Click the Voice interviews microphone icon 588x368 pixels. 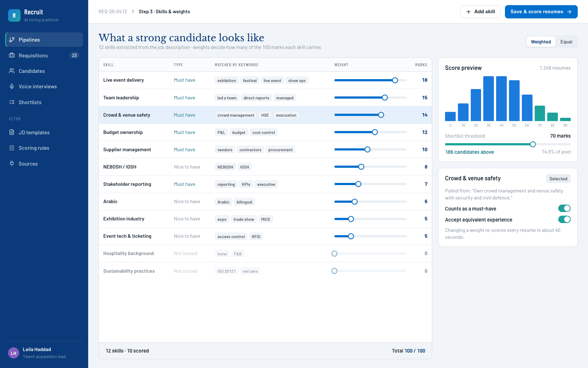click(12, 86)
